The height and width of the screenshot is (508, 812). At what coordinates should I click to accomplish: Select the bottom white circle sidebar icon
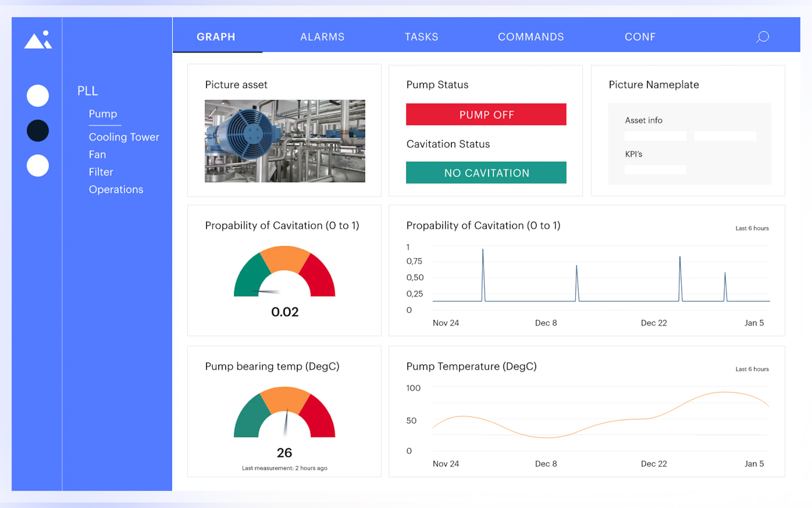tap(38, 166)
